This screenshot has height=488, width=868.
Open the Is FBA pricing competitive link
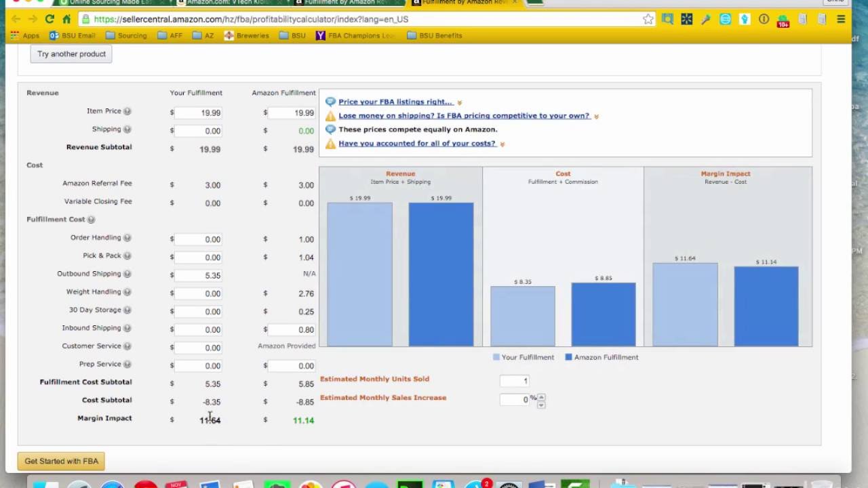click(x=465, y=116)
